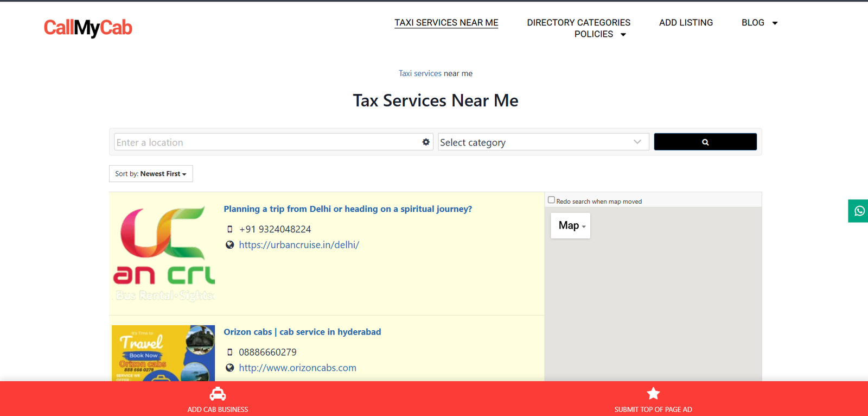Click the location settings gear icon
This screenshot has width=868, height=416.
click(x=426, y=142)
